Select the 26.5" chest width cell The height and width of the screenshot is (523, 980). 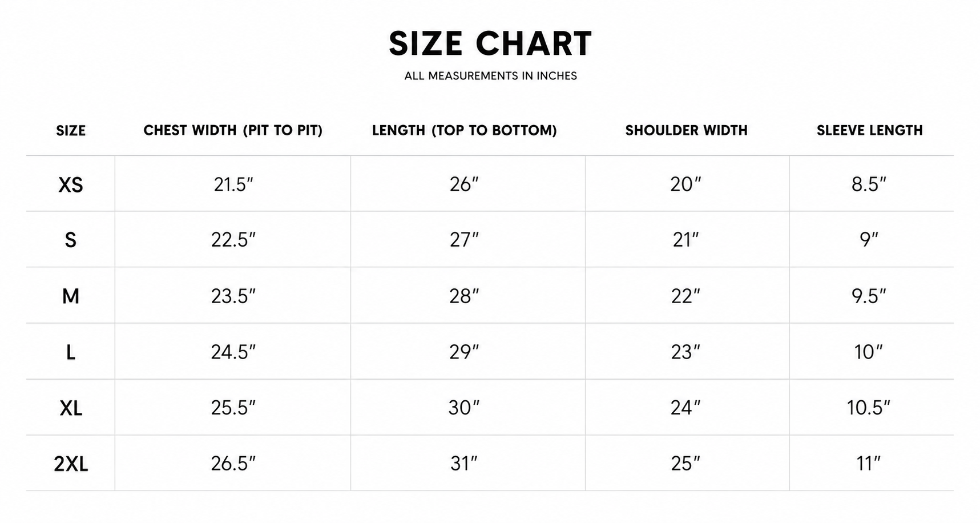pyautogui.click(x=233, y=464)
